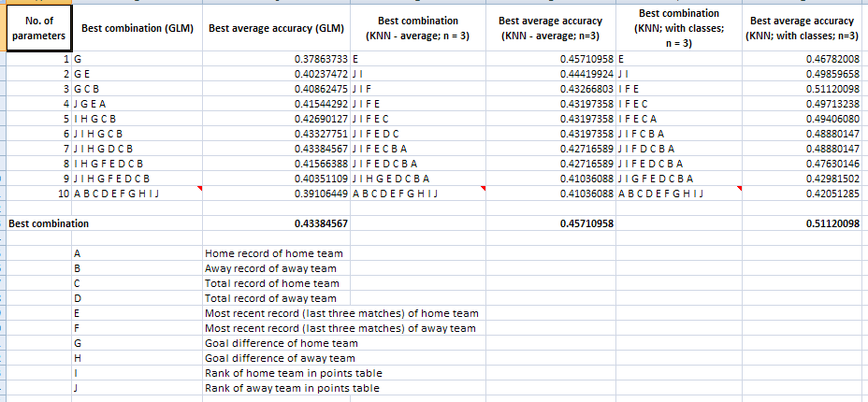Select the cell containing 'I F E C'
The height and width of the screenshot is (402, 868).
pos(679,104)
